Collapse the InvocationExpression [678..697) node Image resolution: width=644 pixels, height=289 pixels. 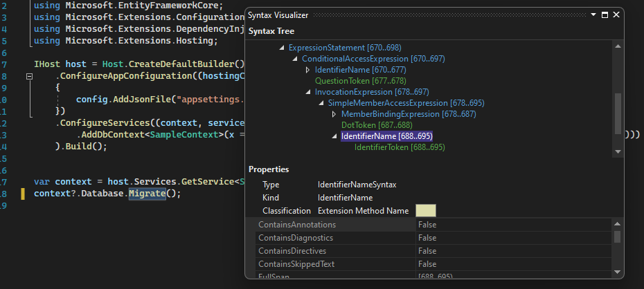click(x=308, y=92)
